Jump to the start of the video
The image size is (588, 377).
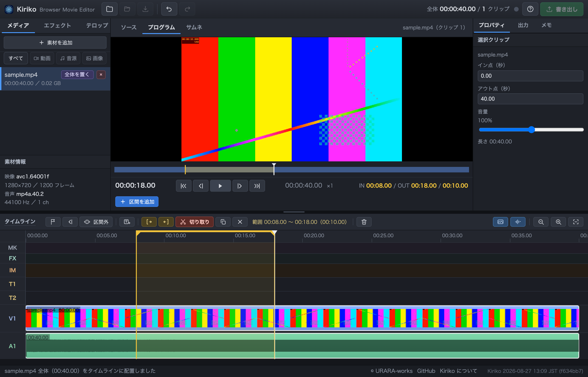click(184, 186)
